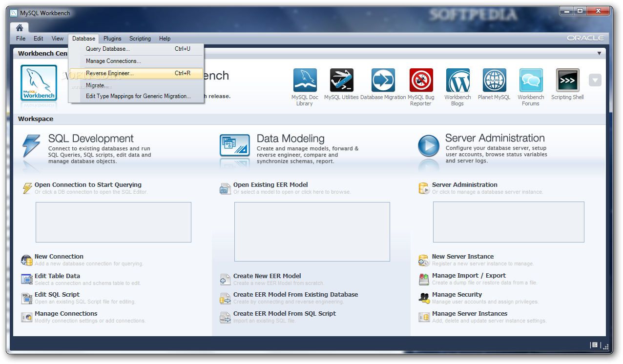Click the empty server instances list box
Image resolution: width=623 pixels, height=364 pixels.
509,222
